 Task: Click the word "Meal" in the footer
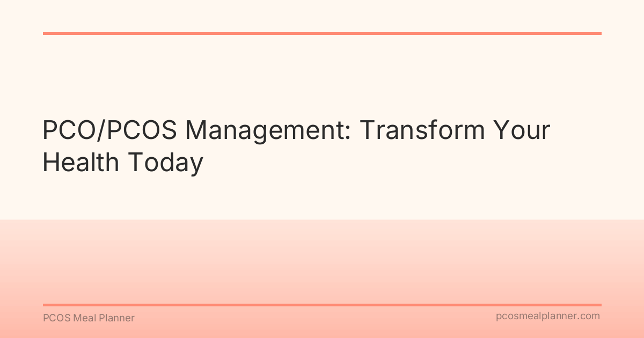(85, 318)
